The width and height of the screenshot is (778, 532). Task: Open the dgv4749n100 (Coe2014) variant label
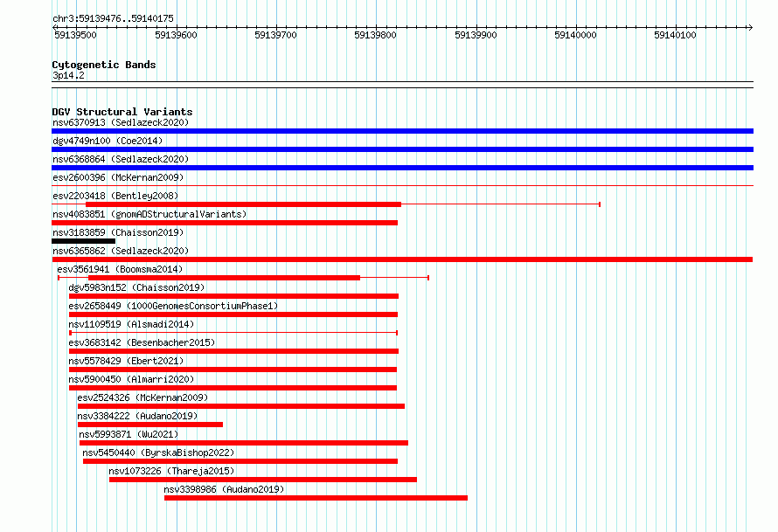click(x=108, y=141)
